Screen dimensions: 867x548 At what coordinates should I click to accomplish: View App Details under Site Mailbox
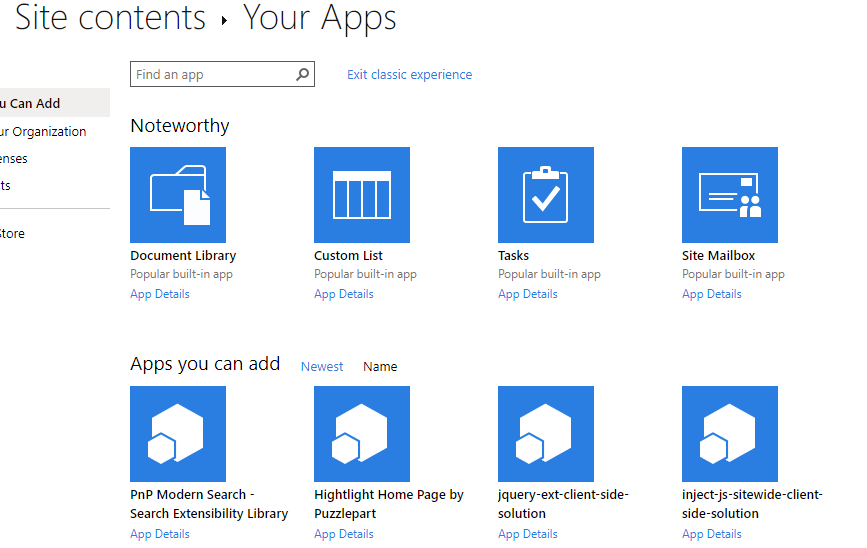(712, 294)
